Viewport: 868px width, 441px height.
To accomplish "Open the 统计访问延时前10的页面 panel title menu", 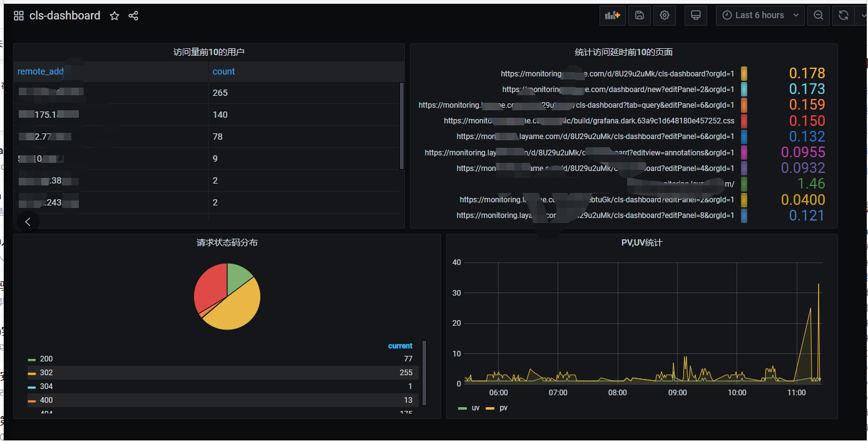I will (x=624, y=52).
